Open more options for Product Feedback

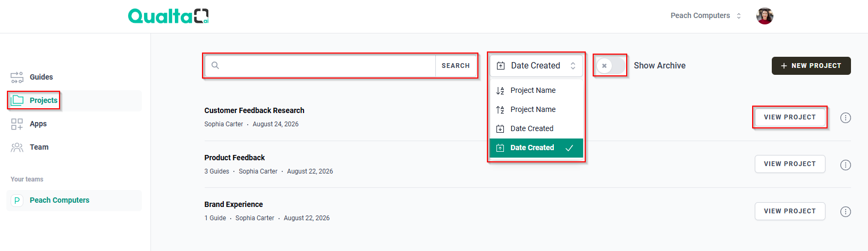[846, 165]
